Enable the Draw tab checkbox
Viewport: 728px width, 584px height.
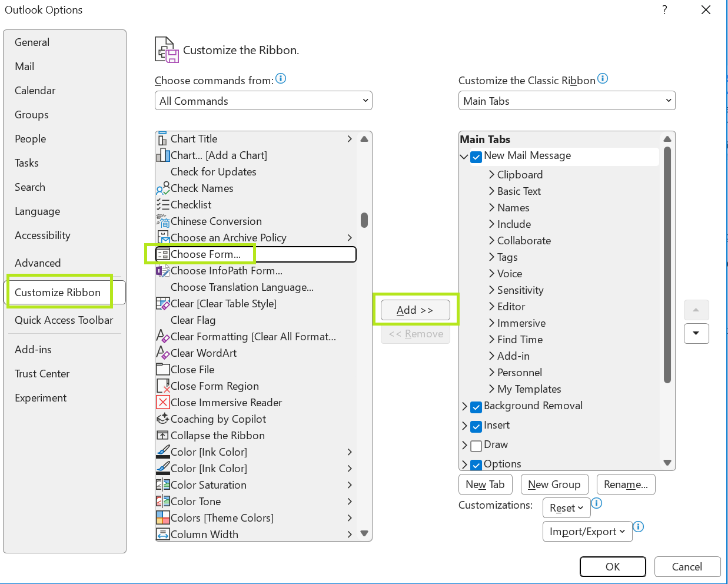pos(476,446)
